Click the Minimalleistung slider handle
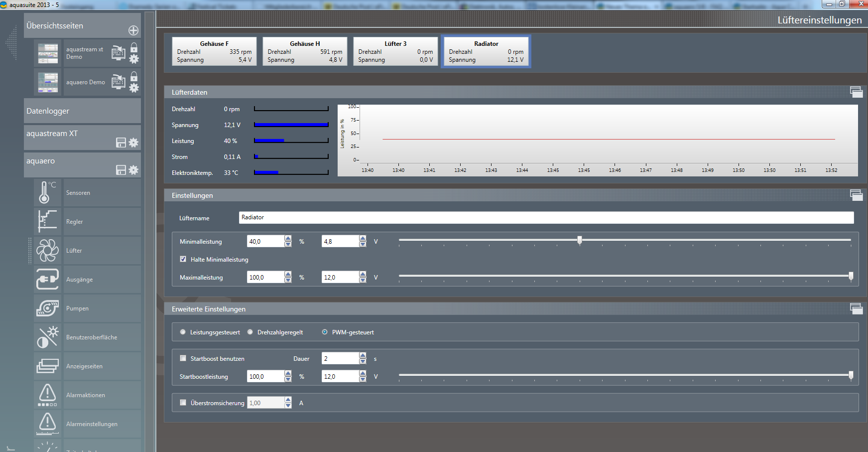The height and width of the screenshot is (452, 868). point(580,241)
